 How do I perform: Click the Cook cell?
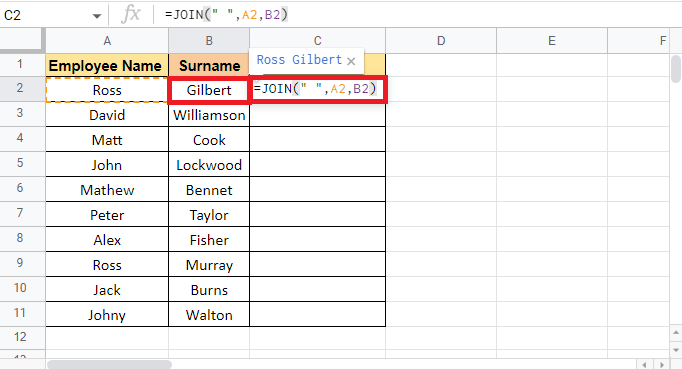point(209,140)
